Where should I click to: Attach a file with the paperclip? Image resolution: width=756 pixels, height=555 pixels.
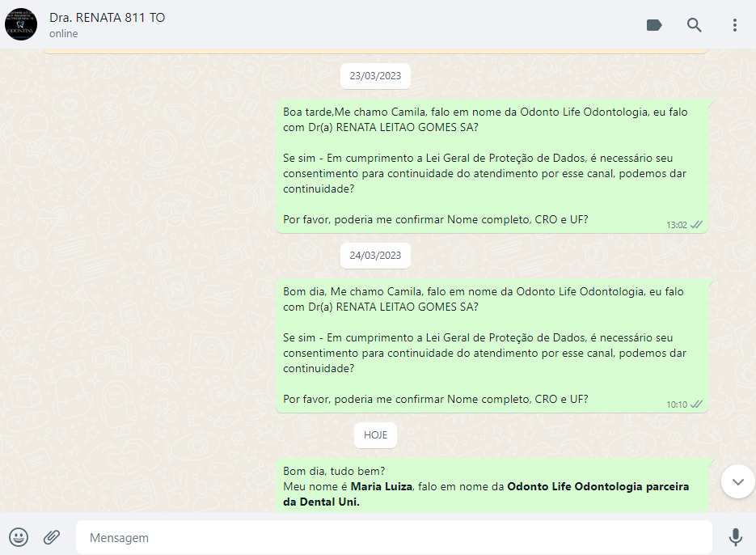(x=52, y=537)
